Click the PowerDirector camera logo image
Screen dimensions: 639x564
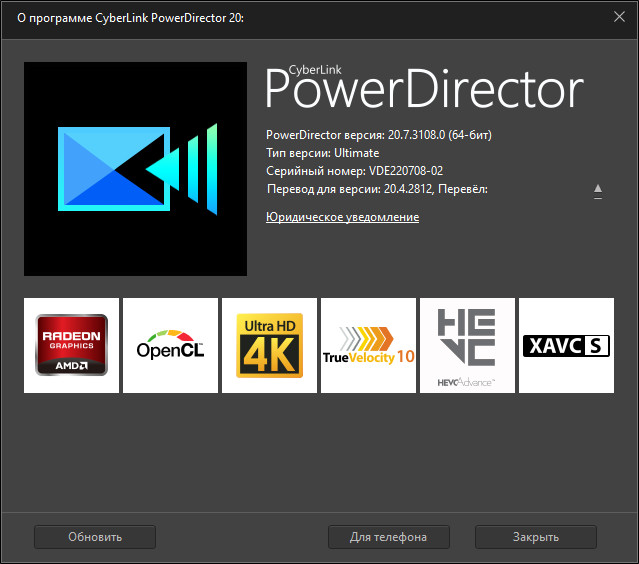pos(135,169)
